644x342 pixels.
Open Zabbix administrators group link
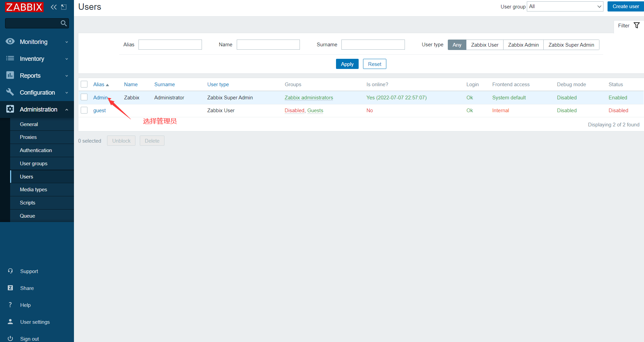(x=309, y=98)
